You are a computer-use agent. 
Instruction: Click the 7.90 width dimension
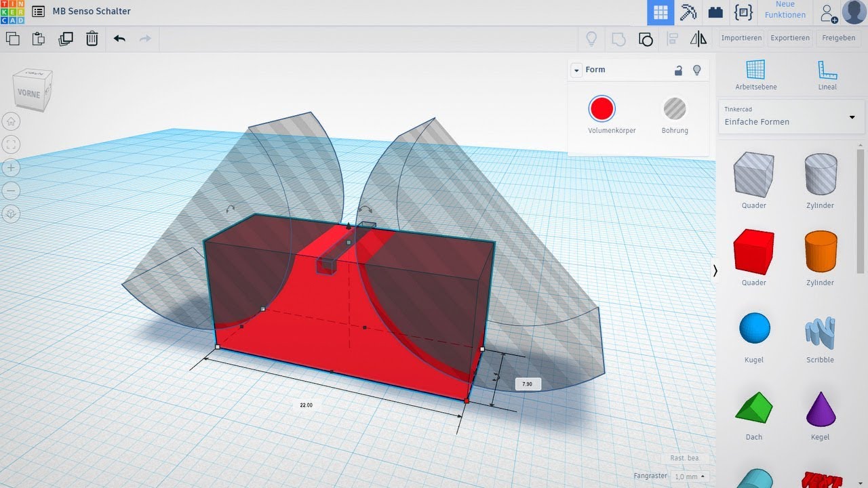[x=528, y=384]
